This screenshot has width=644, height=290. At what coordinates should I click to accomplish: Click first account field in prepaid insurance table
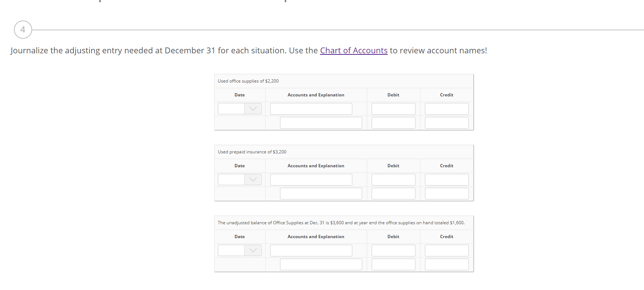point(311,179)
